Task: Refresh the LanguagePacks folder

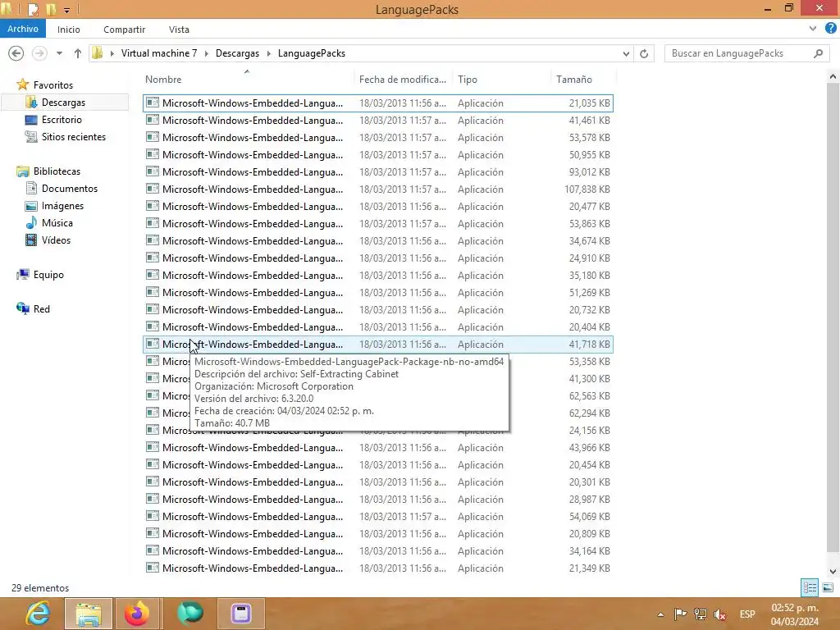Action: point(644,53)
